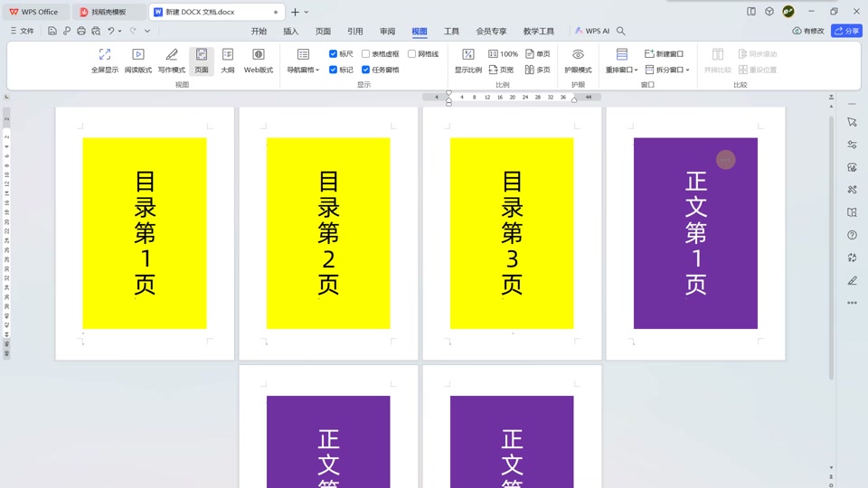Open the sliders settings icon in right sidebar

[x=852, y=145]
